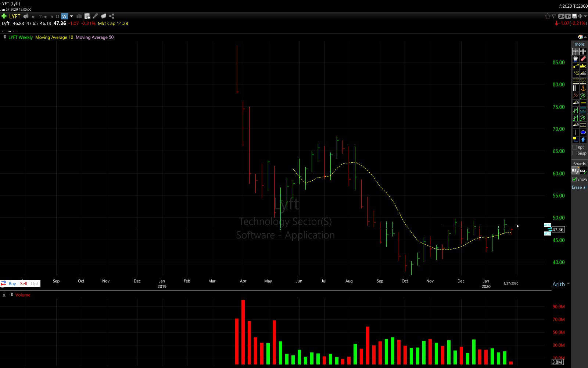Click the price pane up-down arrows icon
Viewport: 588px width, 368px height.
(x=4, y=37)
